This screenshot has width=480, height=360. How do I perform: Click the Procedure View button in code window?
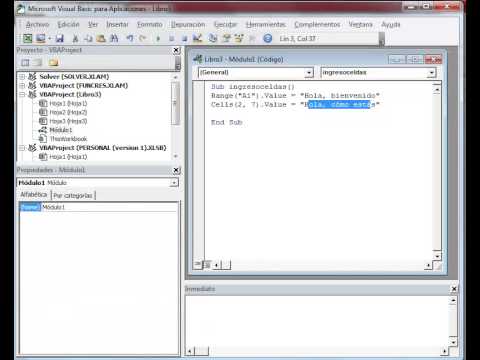tap(198, 264)
